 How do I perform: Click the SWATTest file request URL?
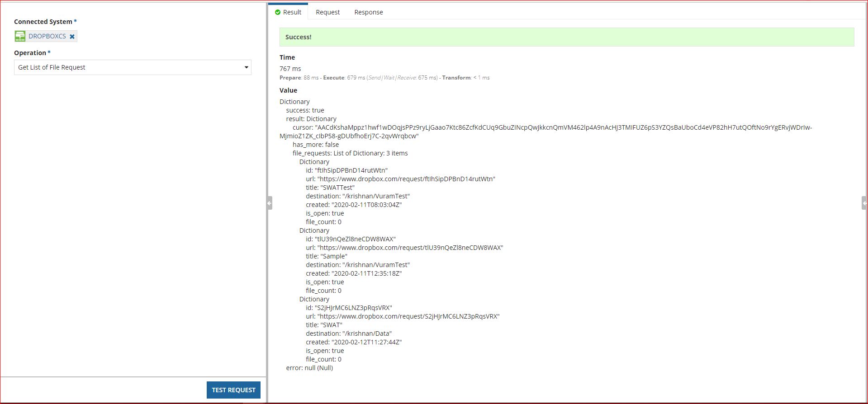click(x=406, y=179)
